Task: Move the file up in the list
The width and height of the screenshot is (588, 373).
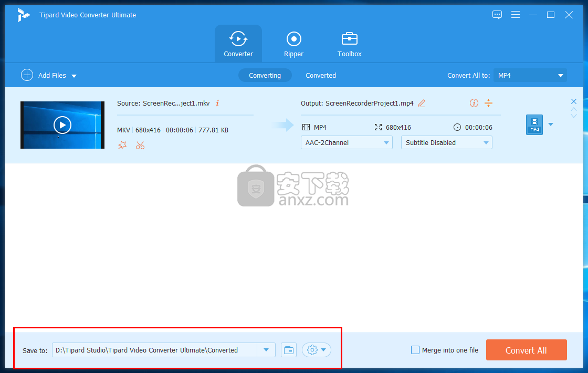Action: tap(573, 109)
